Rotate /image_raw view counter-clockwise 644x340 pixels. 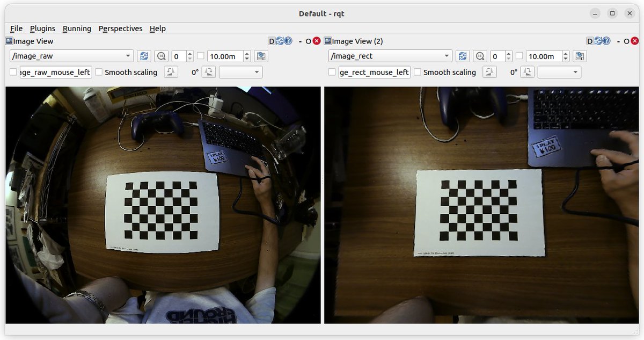pos(171,72)
